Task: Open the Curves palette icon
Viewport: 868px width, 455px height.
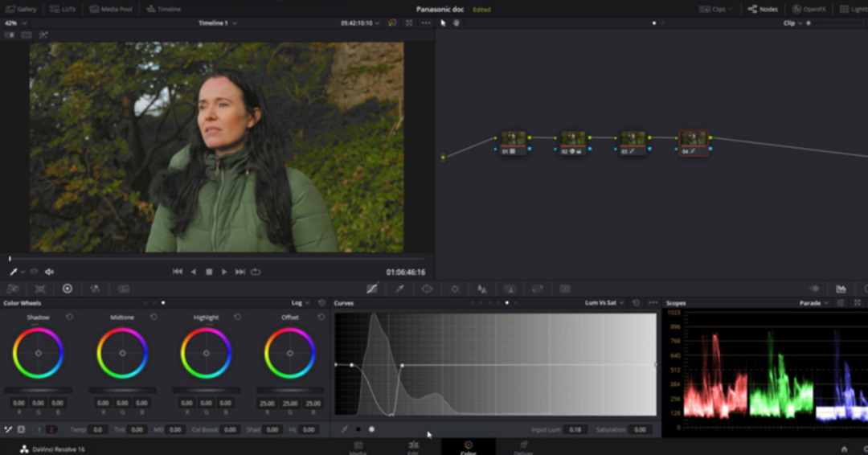Action: 372,289
